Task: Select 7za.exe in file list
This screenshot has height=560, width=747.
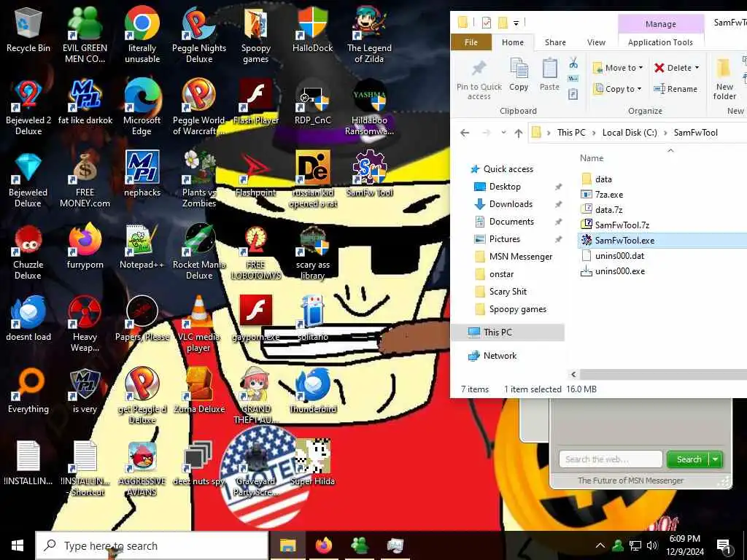Action: (609, 195)
